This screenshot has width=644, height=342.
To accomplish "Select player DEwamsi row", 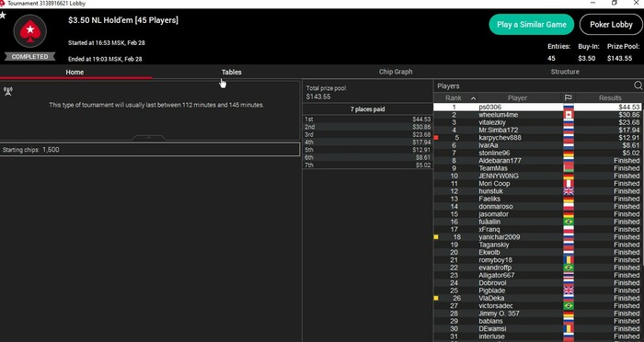I will coord(537,328).
